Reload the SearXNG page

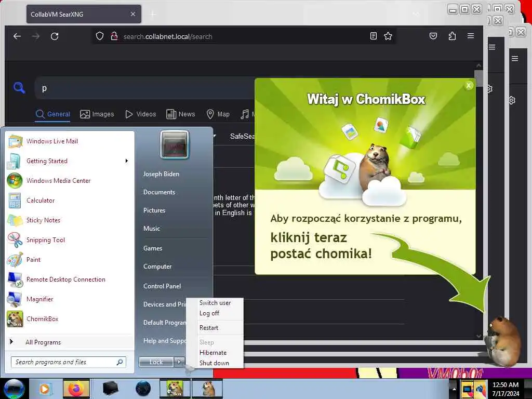(55, 36)
